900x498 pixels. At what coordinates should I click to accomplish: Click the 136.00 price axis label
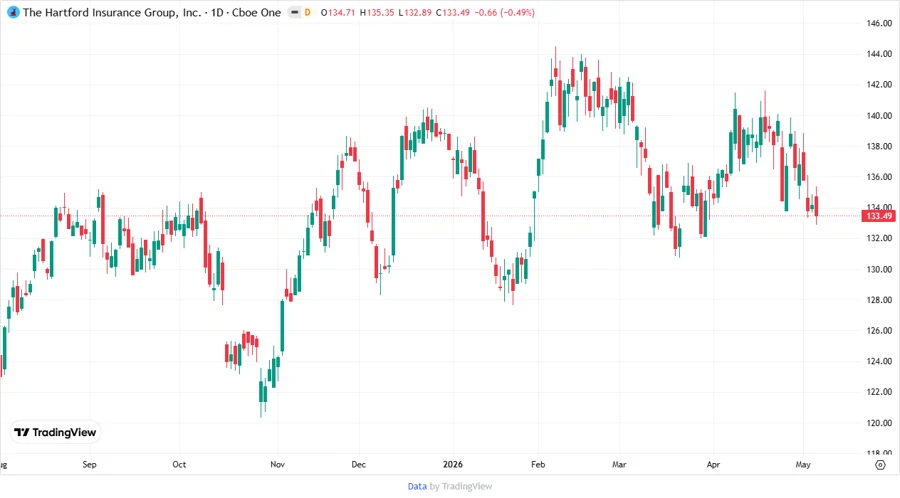[879, 177]
